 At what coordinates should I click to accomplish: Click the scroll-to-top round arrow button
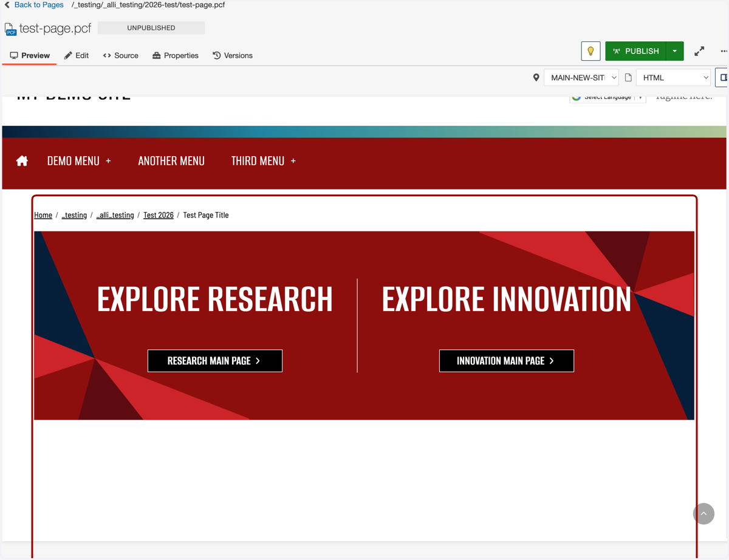click(703, 514)
